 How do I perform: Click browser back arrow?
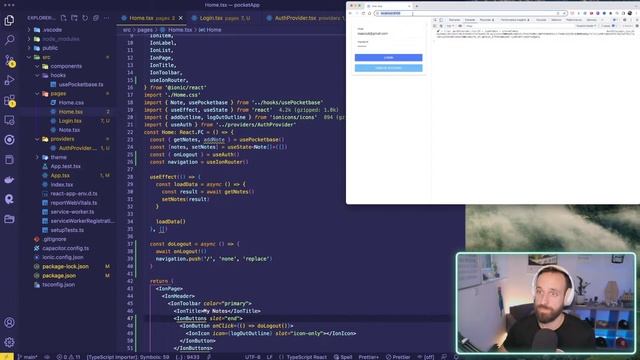tap(350, 13)
